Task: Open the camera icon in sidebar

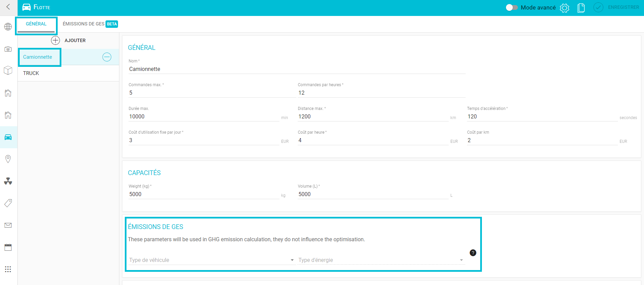Action: pos(8,49)
